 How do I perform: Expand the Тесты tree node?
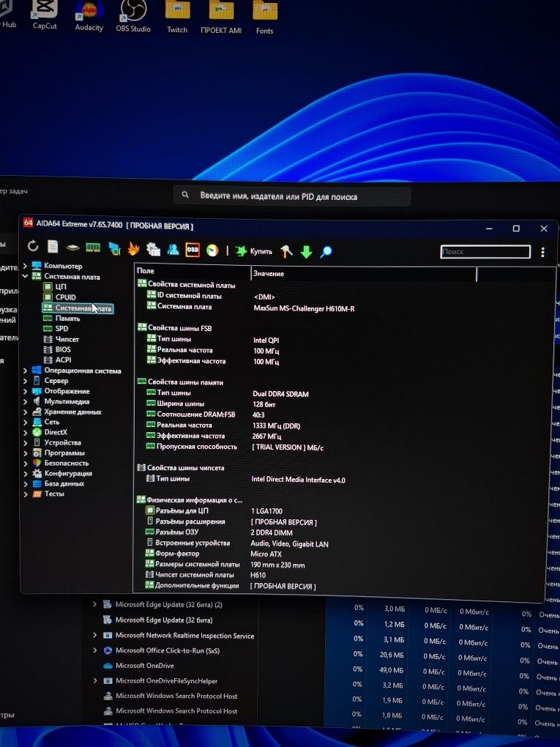pyautogui.click(x=25, y=494)
